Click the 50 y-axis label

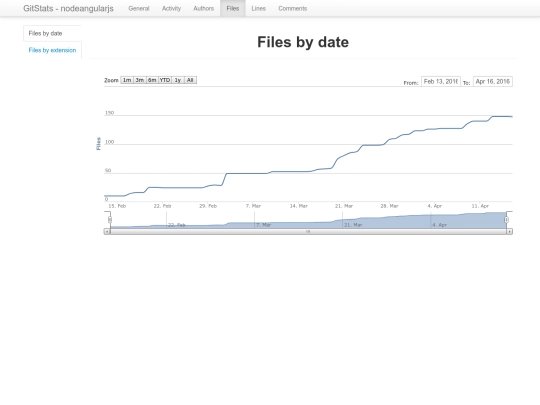click(108, 170)
